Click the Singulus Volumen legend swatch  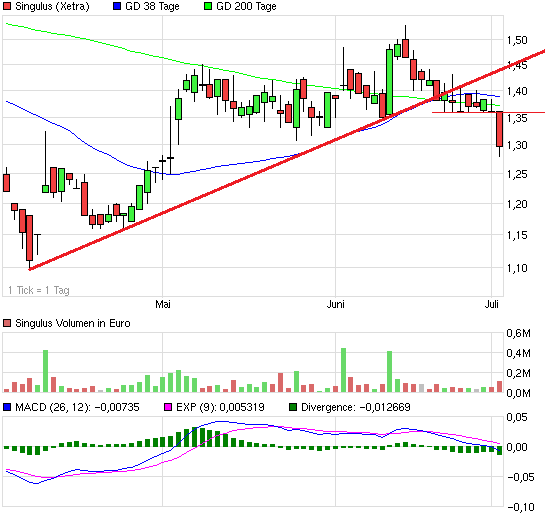pos(7,323)
